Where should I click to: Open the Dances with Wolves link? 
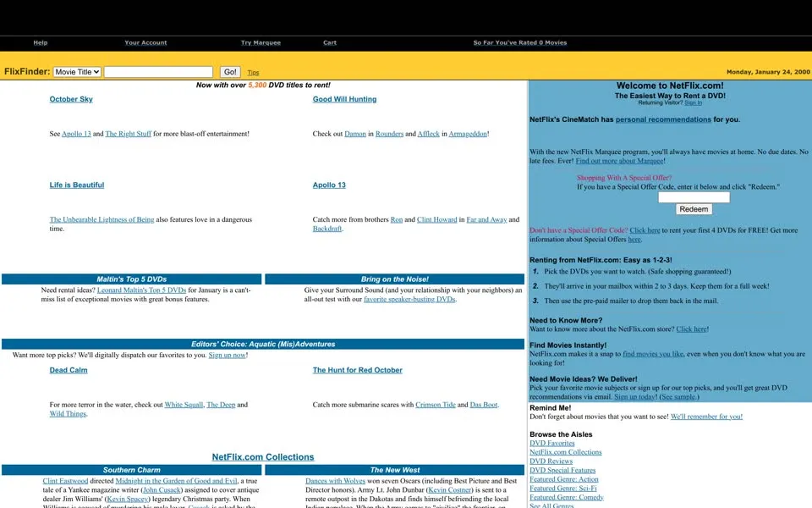(x=335, y=481)
